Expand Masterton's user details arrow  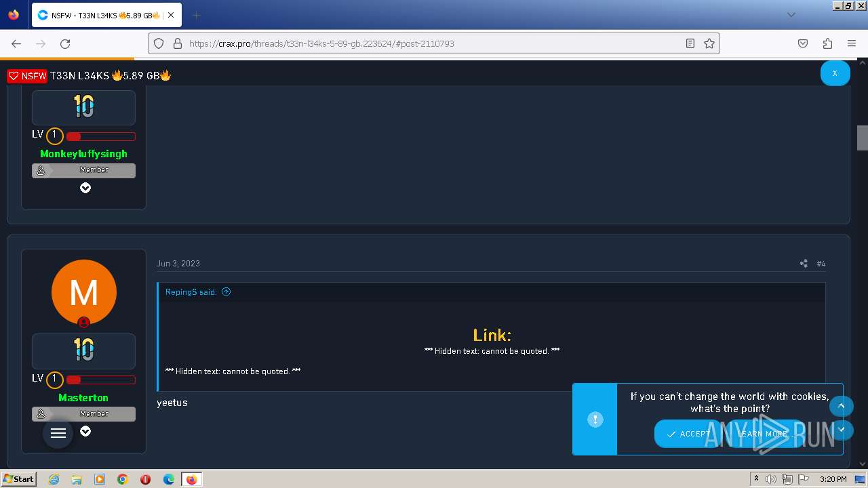pos(85,432)
